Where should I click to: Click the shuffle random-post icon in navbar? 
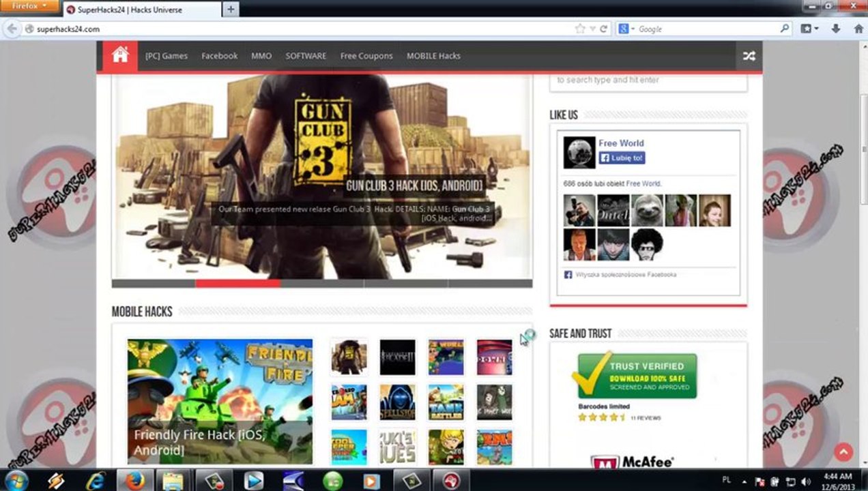click(x=749, y=56)
